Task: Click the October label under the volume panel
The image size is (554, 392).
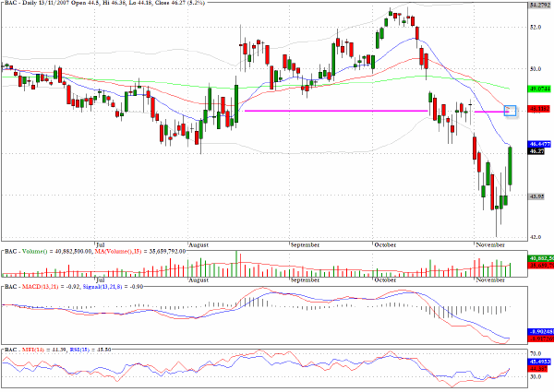Action: (x=385, y=279)
